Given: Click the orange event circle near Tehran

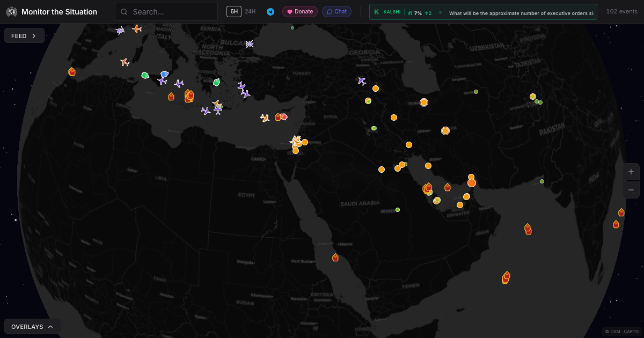Looking at the screenshot, I should pos(424,102).
